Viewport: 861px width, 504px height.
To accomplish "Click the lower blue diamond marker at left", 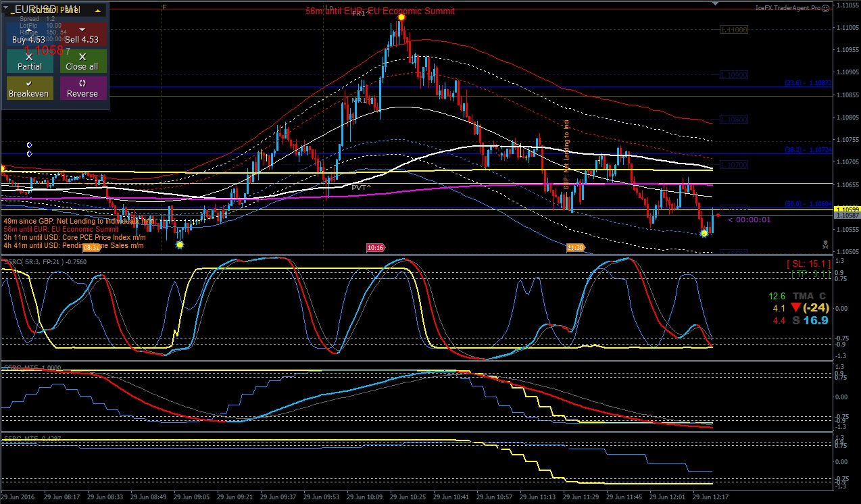I will [29, 154].
